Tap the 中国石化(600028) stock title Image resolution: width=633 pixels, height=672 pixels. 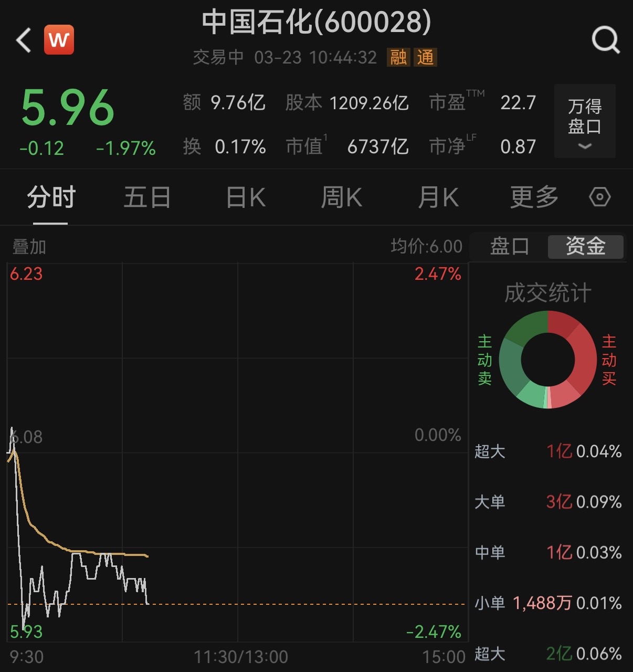[x=316, y=22]
